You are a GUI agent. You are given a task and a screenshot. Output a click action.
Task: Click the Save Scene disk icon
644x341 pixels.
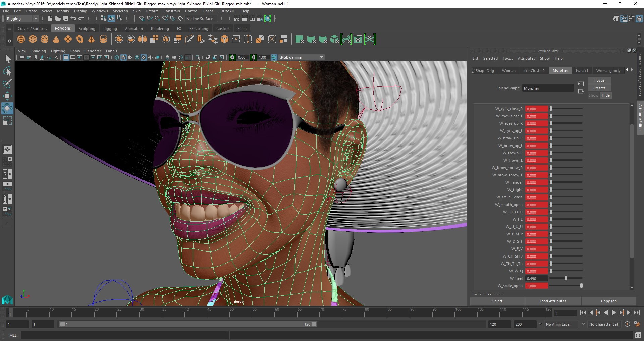[66, 19]
